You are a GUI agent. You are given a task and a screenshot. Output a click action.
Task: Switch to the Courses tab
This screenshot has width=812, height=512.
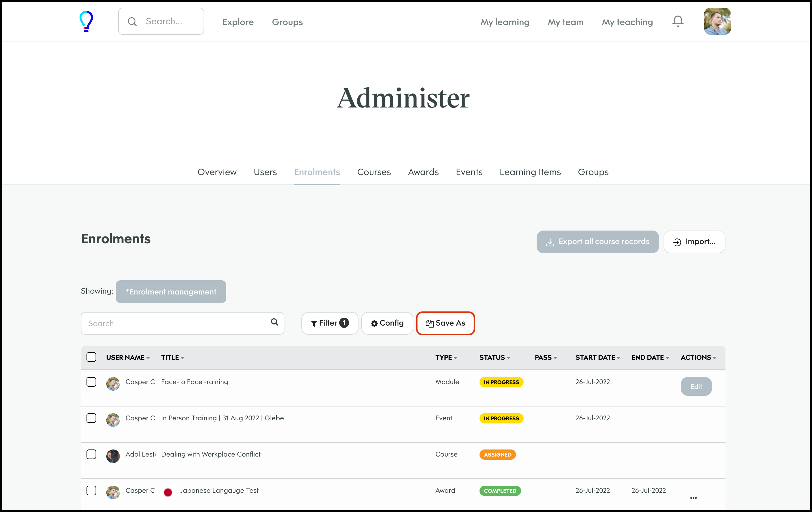pyautogui.click(x=374, y=172)
